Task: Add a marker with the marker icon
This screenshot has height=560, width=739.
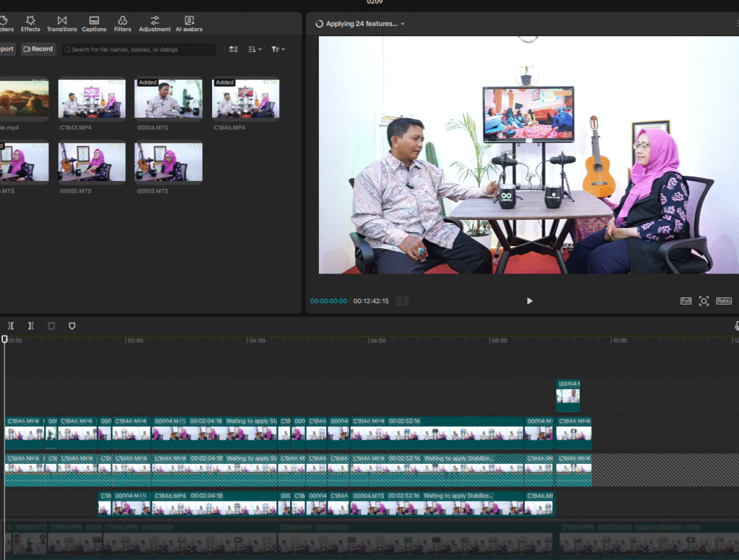Action: [x=71, y=326]
